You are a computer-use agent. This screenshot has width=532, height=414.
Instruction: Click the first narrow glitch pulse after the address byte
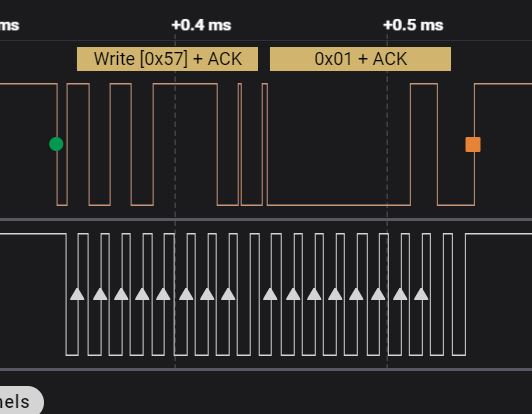[240, 144]
